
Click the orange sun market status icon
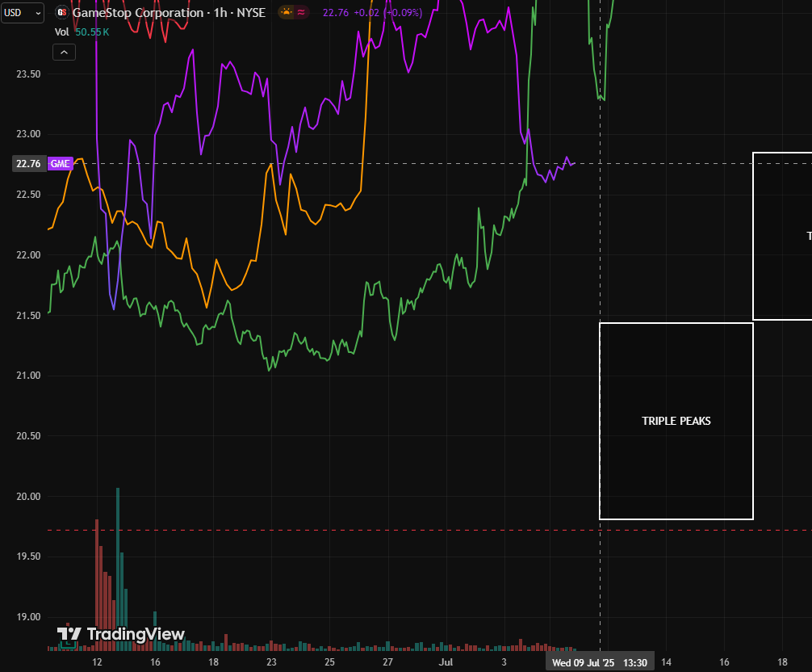tap(286, 12)
